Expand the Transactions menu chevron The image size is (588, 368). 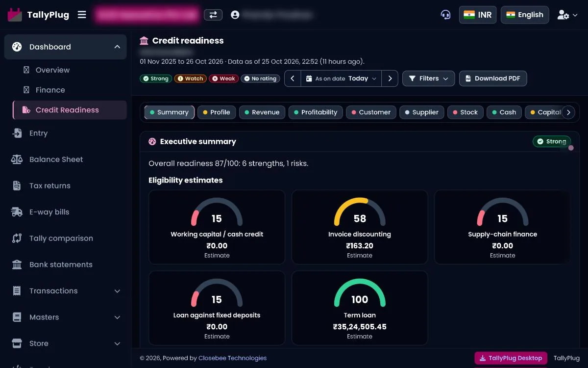[x=117, y=291]
